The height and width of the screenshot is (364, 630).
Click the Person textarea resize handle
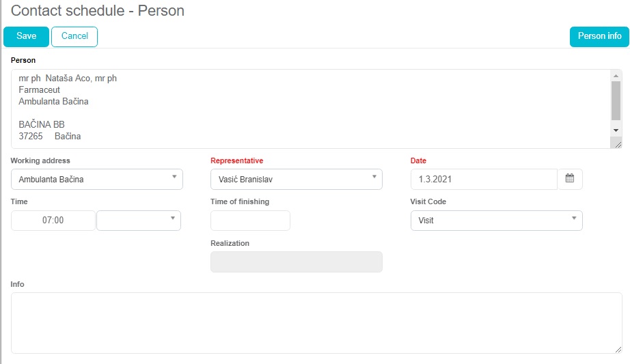(x=618, y=144)
